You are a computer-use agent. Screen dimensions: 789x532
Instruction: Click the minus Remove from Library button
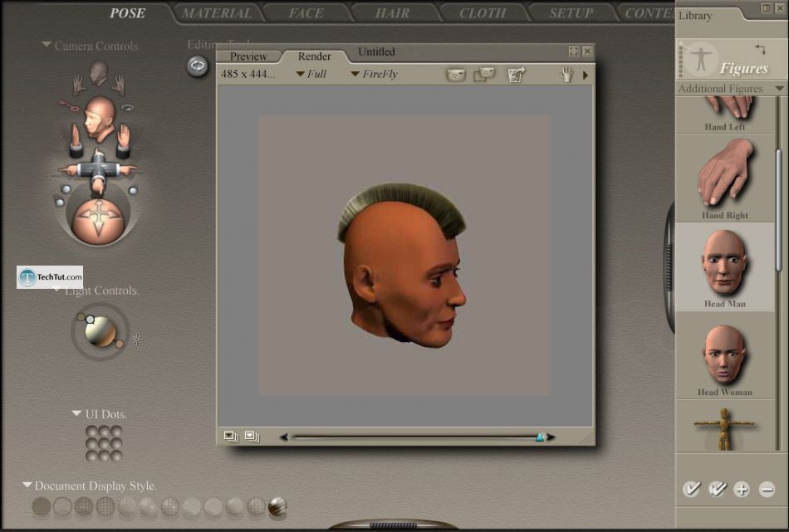[x=767, y=489]
